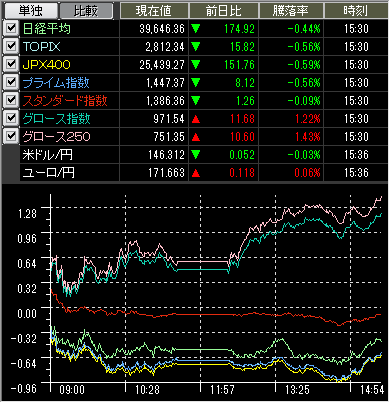Viewport: 390px width, 403px height.
Task: Click the green down arrow for JPX400
Action: coord(196,65)
